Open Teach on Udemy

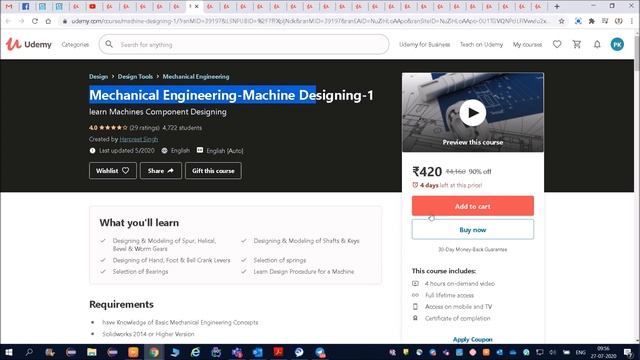(481, 44)
